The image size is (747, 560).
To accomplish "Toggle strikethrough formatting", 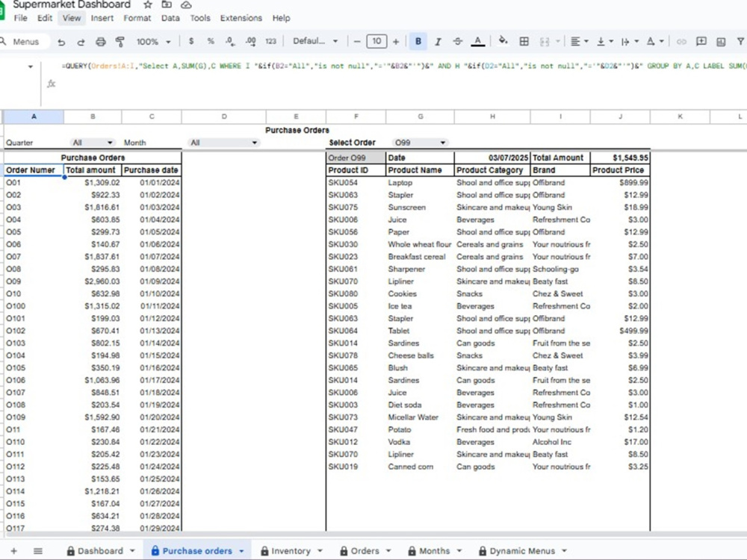I will (x=456, y=42).
